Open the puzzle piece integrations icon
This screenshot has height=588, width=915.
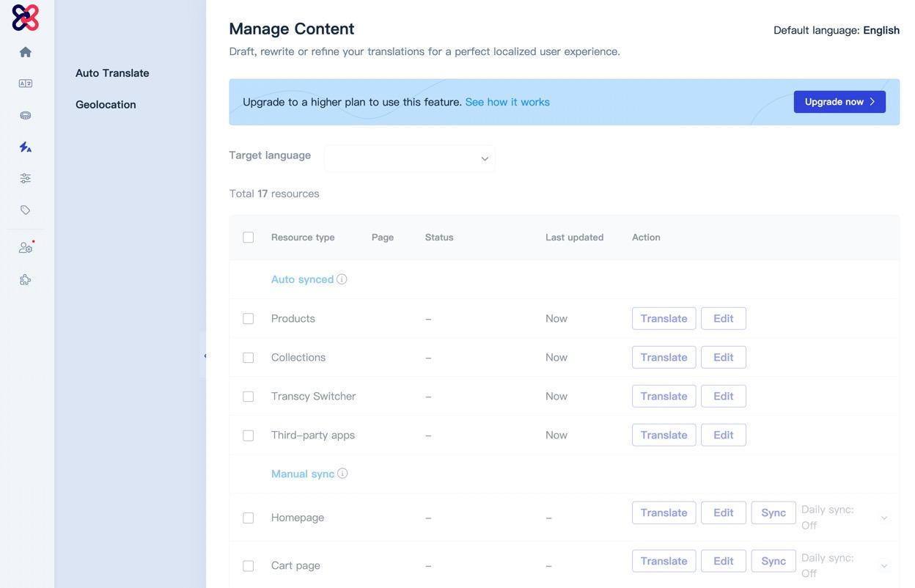tap(26, 279)
